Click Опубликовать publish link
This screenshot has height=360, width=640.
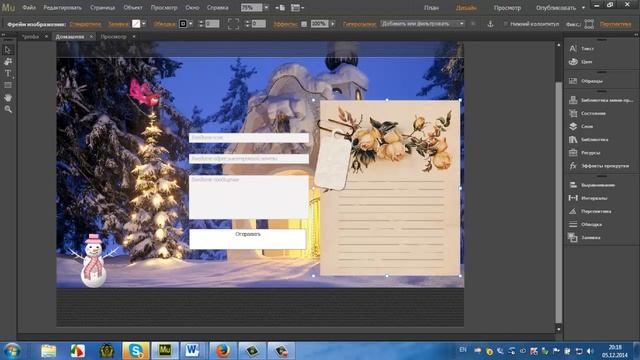pos(556,8)
